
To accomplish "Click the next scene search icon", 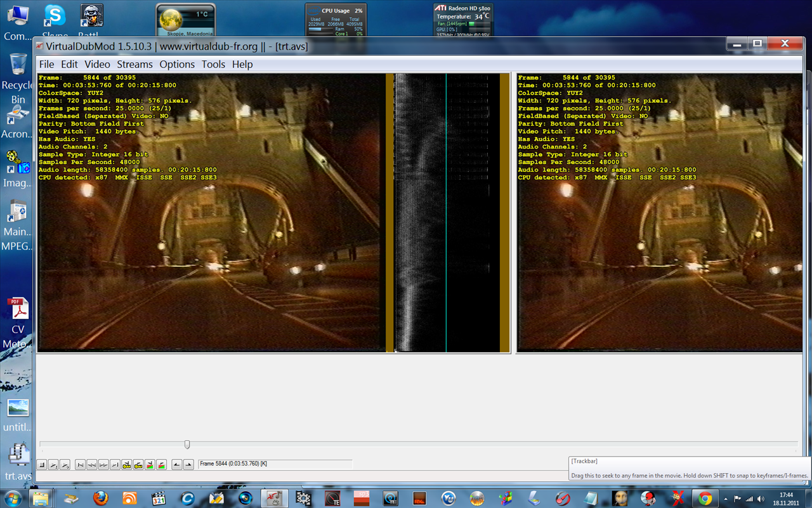I will [161, 465].
